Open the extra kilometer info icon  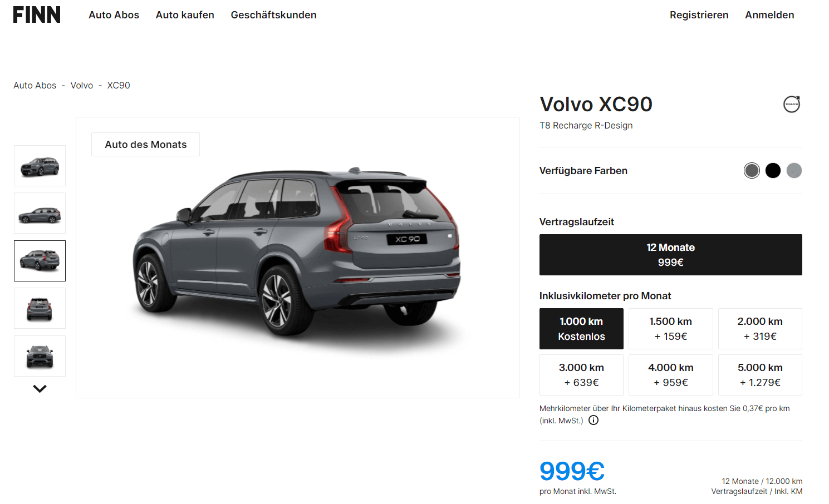(x=593, y=420)
